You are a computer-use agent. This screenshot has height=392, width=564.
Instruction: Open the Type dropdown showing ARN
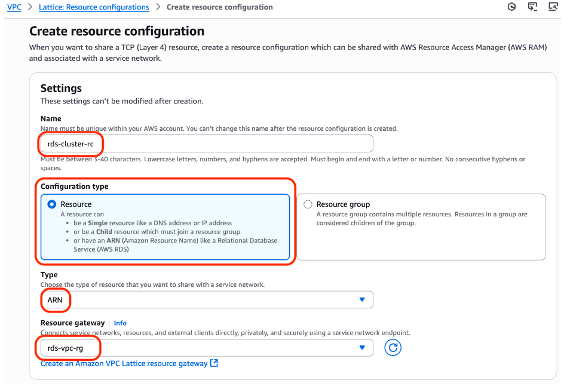(207, 299)
